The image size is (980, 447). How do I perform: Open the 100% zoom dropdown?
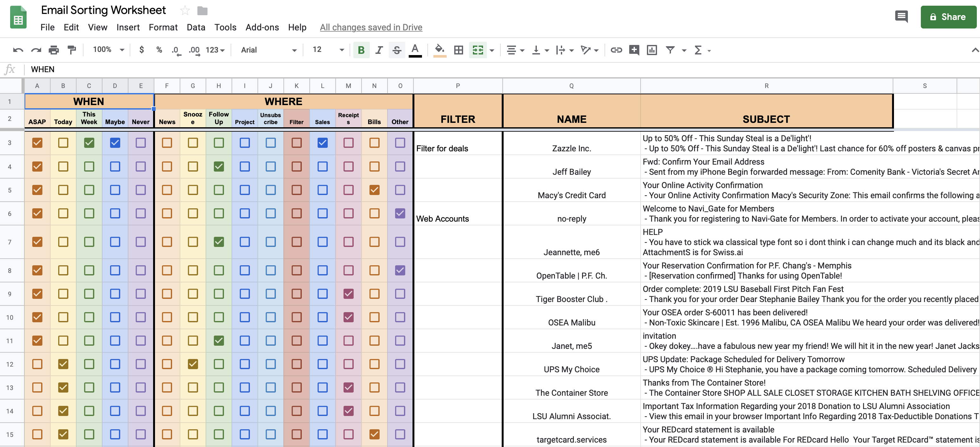point(109,50)
